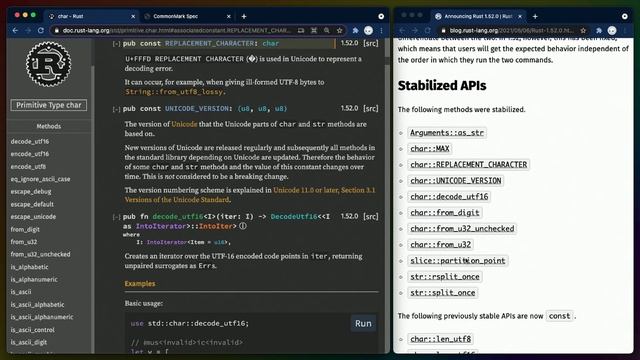This screenshot has height=360, width=640.
Task: Go forward in the blog.rust-lang.org window
Action: pos(415,31)
